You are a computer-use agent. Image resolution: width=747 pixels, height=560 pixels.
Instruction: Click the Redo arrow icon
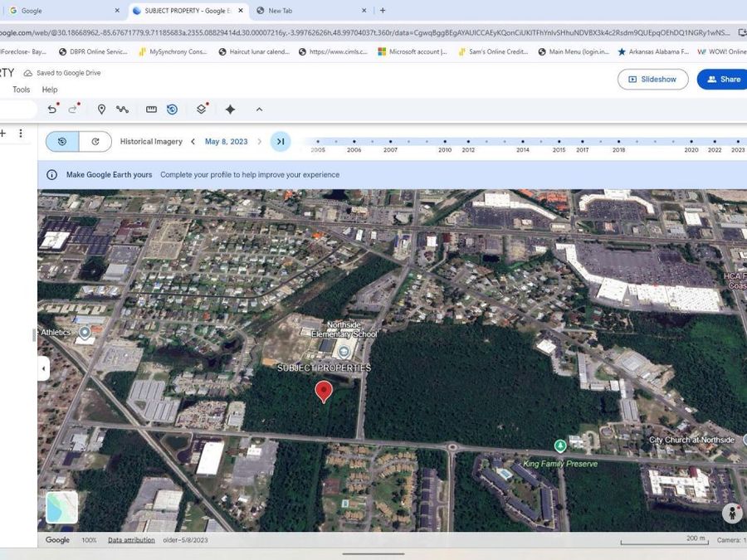(x=72, y=109)
